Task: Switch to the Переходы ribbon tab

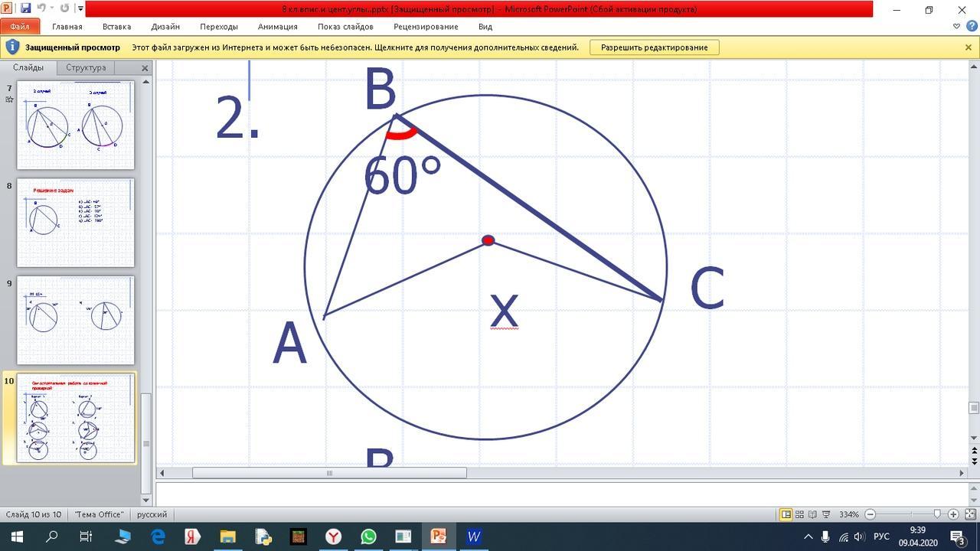Action: pyautogui.click(x=219, y=27)
